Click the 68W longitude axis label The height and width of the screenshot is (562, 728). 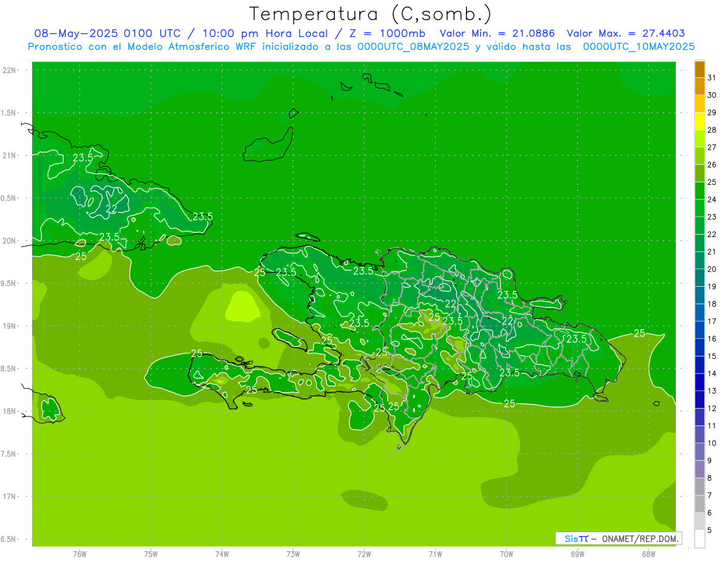pyautogui.click(x=649, y=554)
